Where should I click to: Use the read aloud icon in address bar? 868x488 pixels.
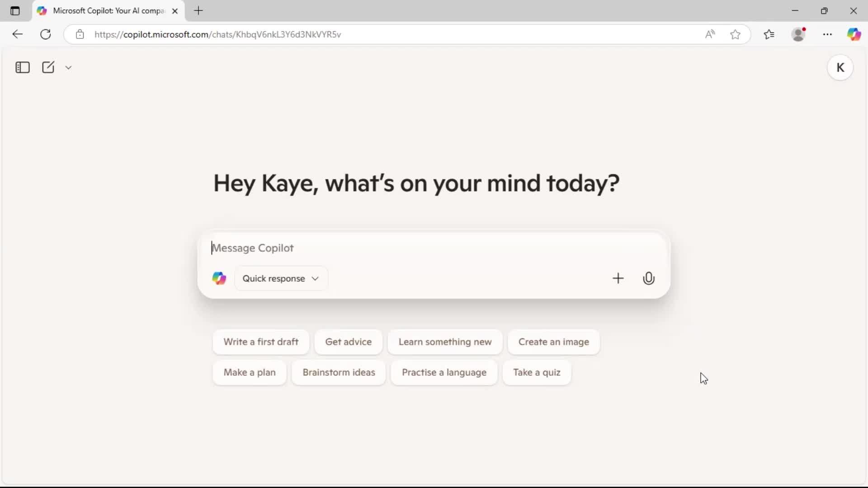point(710,34)
